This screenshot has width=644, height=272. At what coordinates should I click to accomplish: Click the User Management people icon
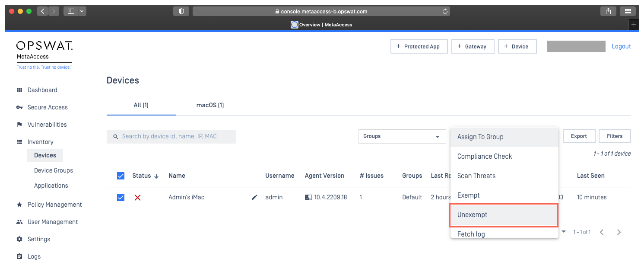pyautogui.click(x=19, y=222)
